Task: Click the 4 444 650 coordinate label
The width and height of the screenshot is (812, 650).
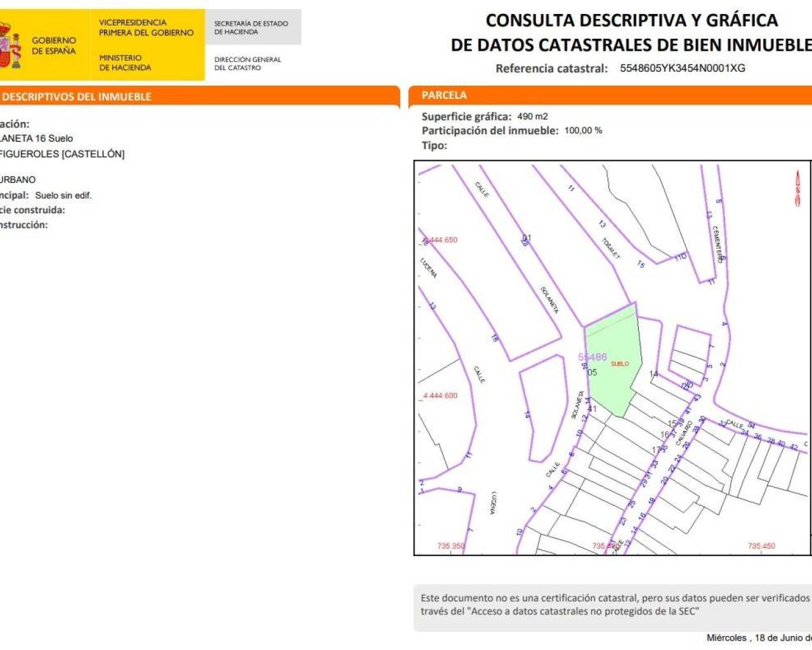Action: [x=442, y=240]
